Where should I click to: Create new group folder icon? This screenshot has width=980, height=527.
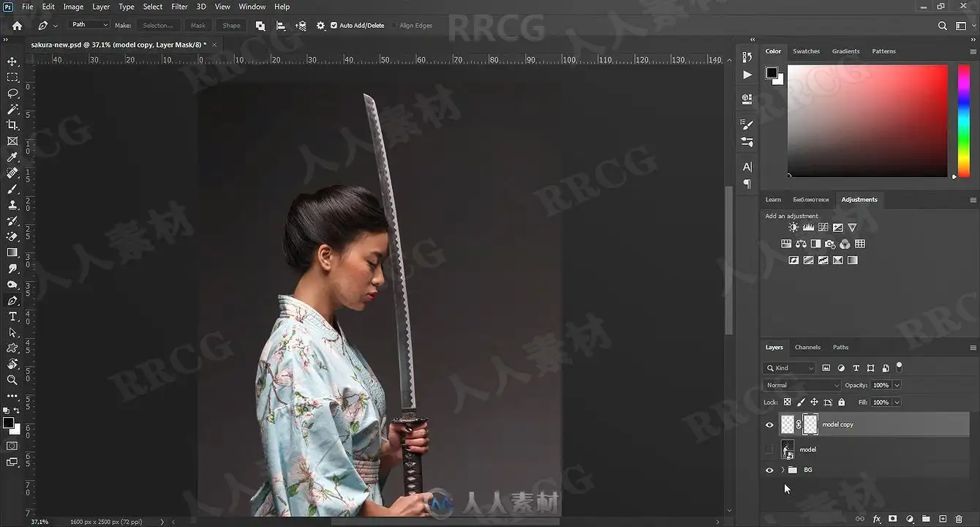coord(926,519)
